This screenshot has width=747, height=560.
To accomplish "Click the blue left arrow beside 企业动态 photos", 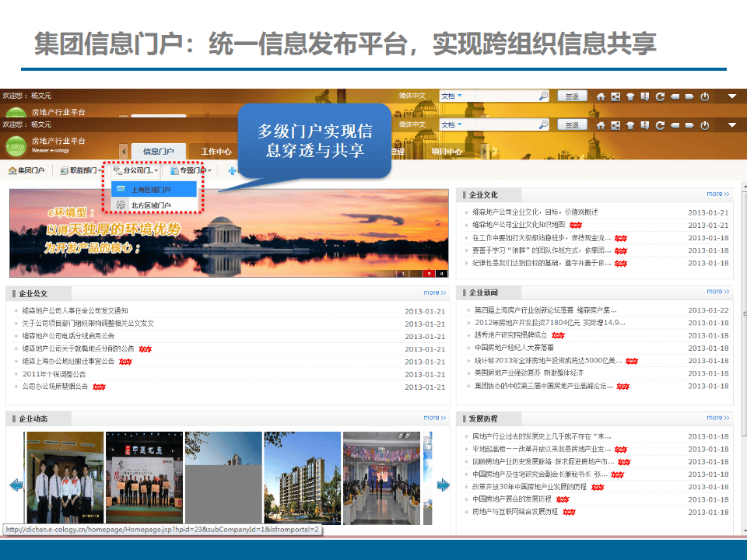I will pos(16,485).
